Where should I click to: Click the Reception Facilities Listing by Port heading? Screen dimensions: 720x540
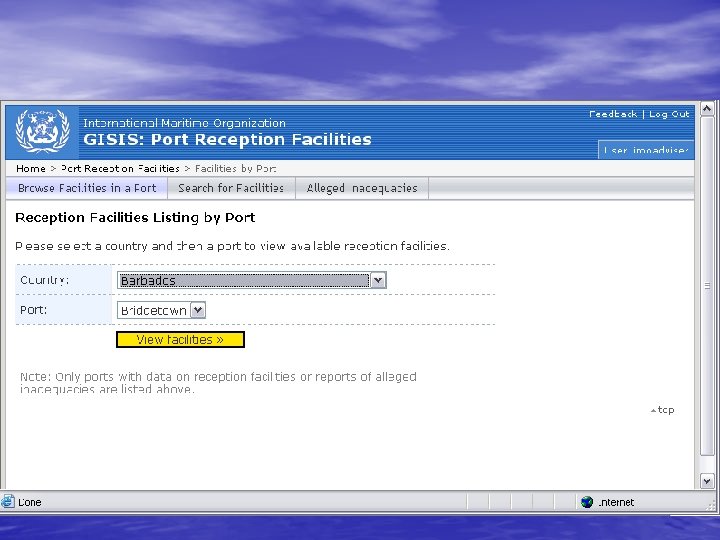click(x=135, y=218)
